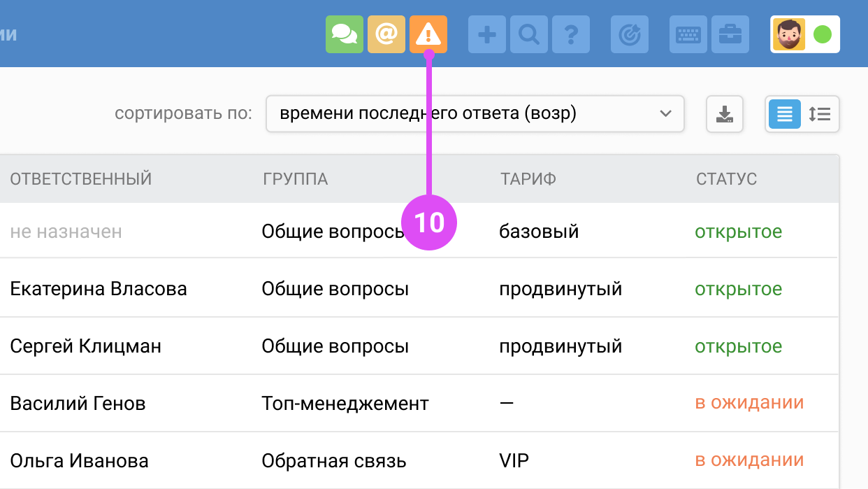Click the download export icon button
The image size is (868, 489).
click(725, 114)
